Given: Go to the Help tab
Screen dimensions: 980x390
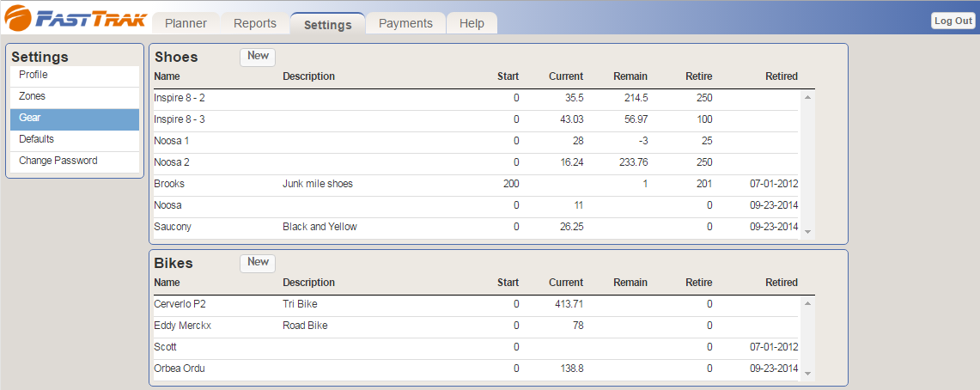Looking at the screenshot, I should pyautogui.click(x=472, y=24).
